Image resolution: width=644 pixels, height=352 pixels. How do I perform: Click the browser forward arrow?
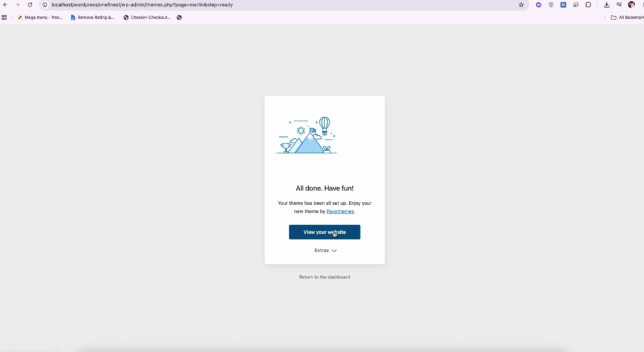(x=17, y=5)
